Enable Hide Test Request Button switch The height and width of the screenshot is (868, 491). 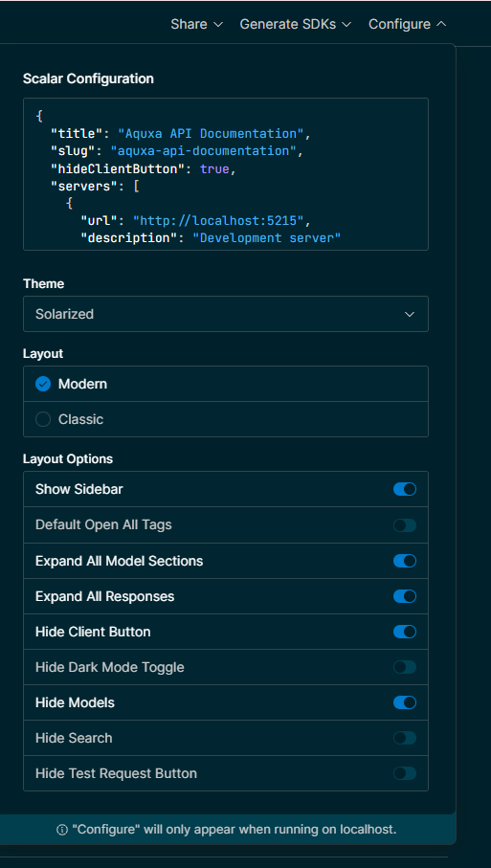tap(405, 773)
